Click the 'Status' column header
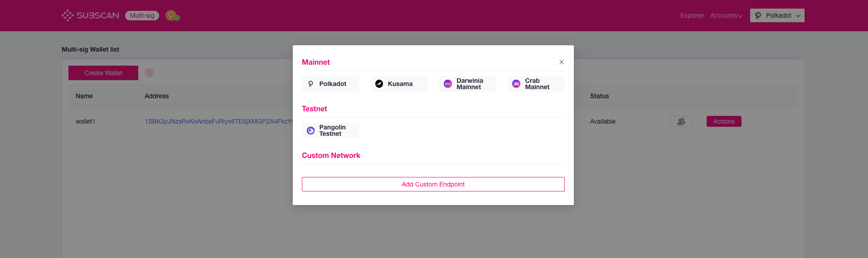The image size is (868, 258). tap(599, 96)
